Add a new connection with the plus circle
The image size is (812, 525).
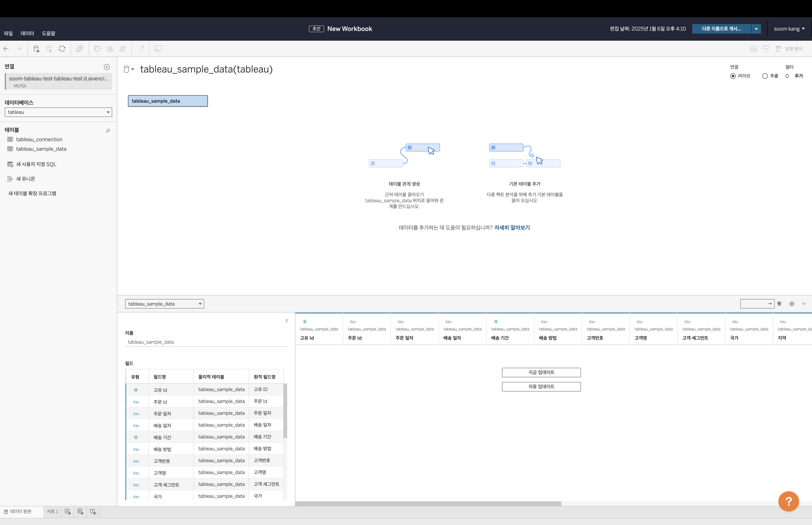click(x=107, y=67)
